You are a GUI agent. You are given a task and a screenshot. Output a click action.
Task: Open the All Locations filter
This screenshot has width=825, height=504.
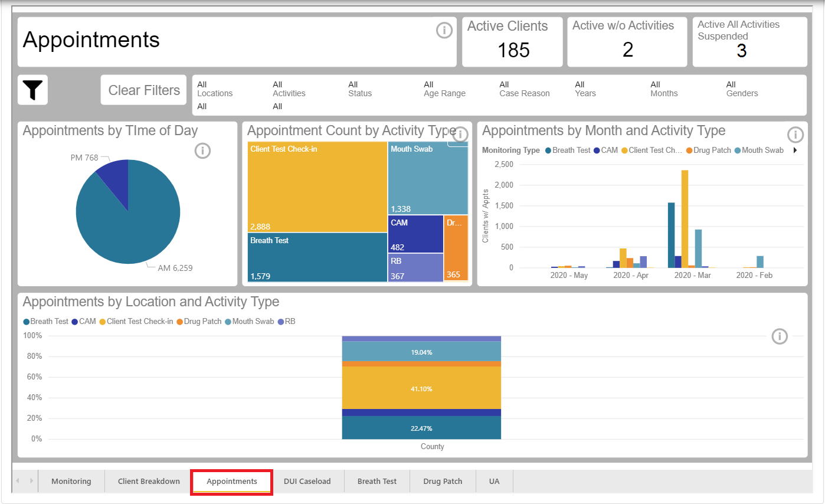tap(215, 89)
